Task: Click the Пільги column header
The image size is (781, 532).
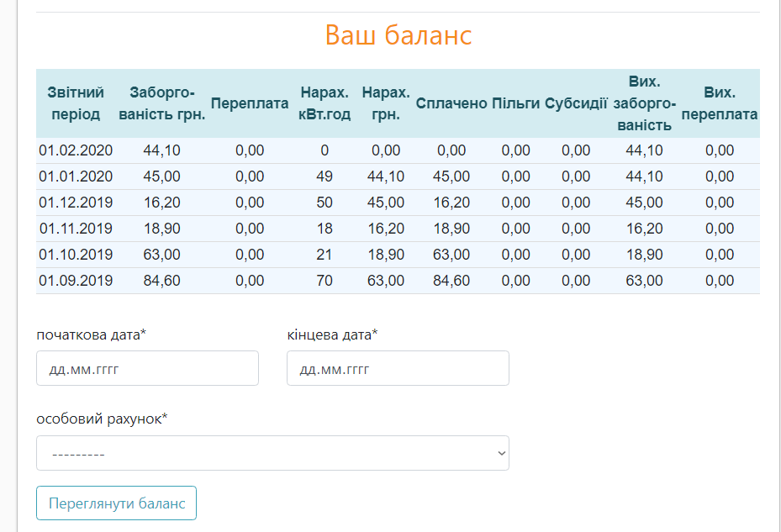Action: tap(515, 103)
